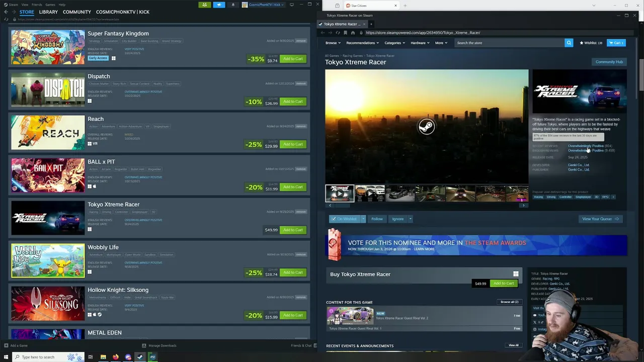Expand the browser tab list chevron

point(594,6)
